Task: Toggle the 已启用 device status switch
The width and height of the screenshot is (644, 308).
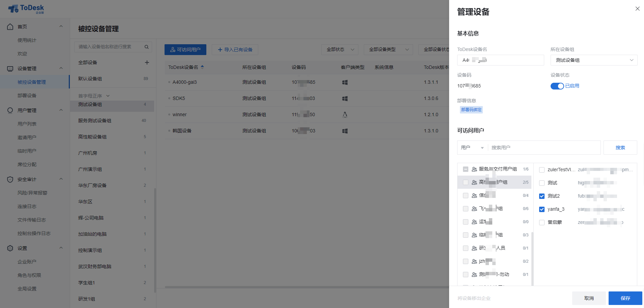Action: 557,86
